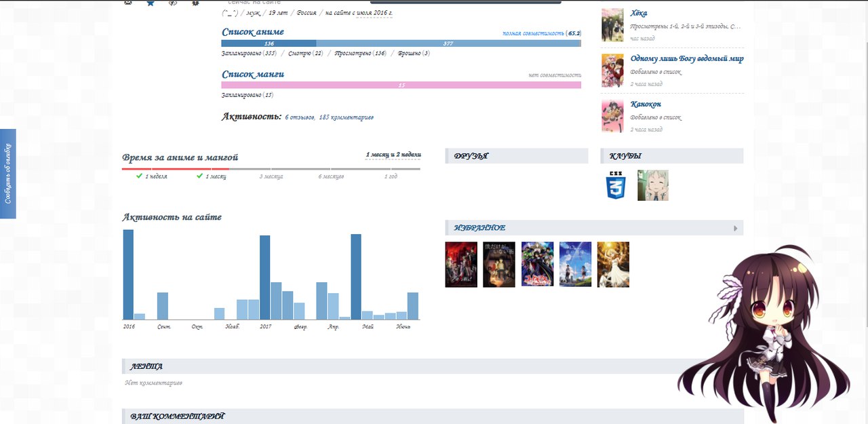Open the Смотрю (22) list
The width and height of the screenshot is (868, 424).
[x=306, y=53]
